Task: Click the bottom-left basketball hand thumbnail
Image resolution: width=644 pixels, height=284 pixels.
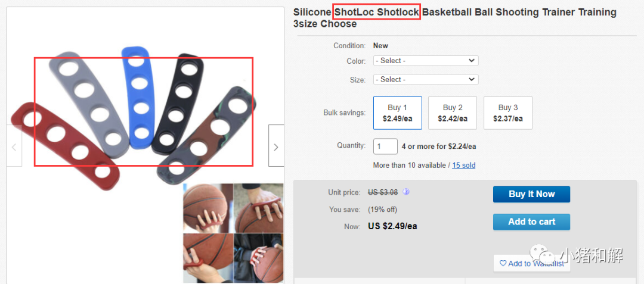Action: [208, 258]
